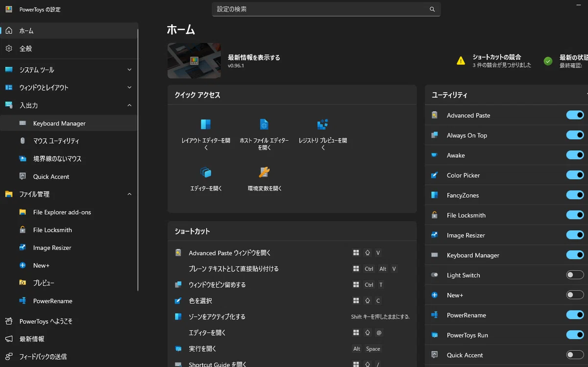Click the 実行を開く shortcut row
Screen dimensions: 588x367
292,348
